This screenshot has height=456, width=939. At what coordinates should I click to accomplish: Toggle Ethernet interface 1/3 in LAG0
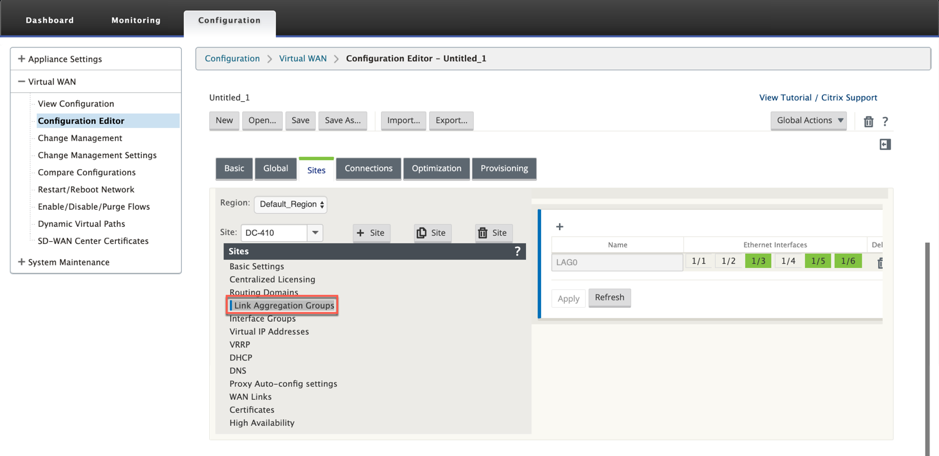click(x=758, y=262)
